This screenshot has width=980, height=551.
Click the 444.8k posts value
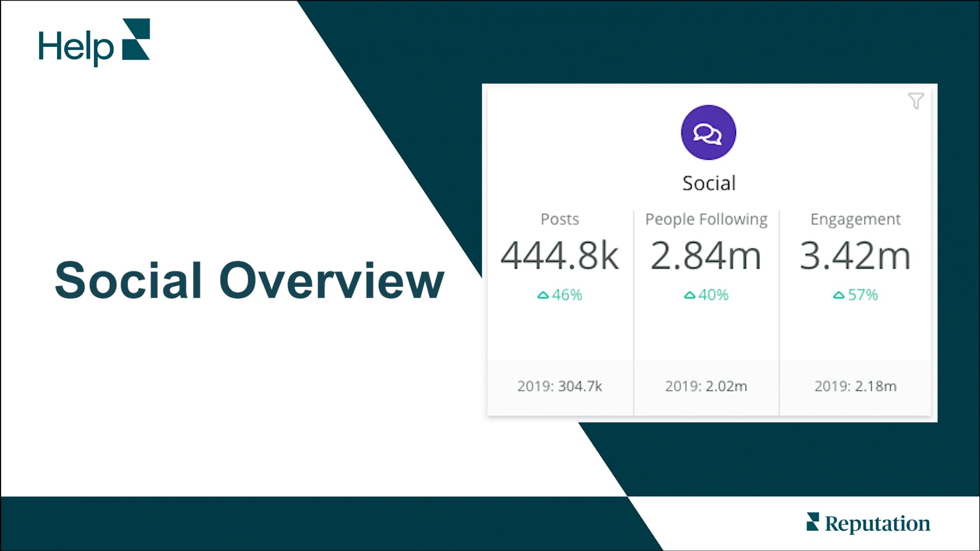pos(560,256)
